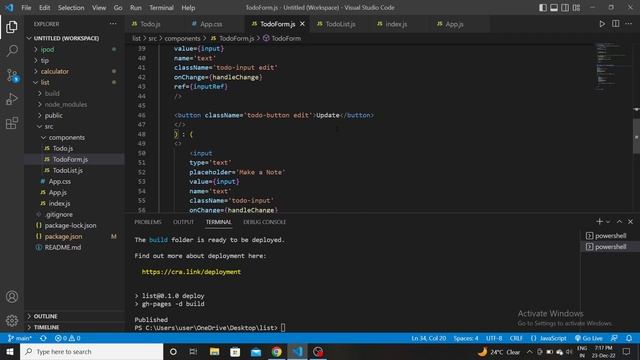This screenshot has height=360, width=640.
Task: Expand the tip folder
Action: [x=45, y=60]
